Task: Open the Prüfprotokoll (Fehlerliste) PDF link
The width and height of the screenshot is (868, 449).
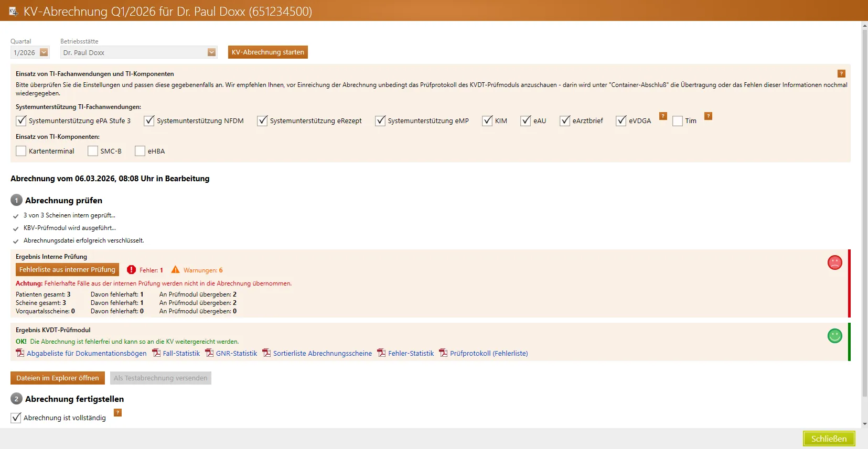Action: [x=488, y=354]
